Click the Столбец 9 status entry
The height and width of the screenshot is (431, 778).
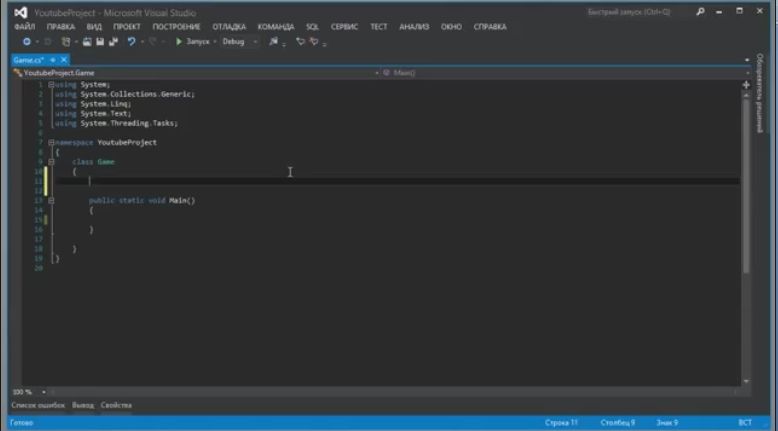point(618,423)
